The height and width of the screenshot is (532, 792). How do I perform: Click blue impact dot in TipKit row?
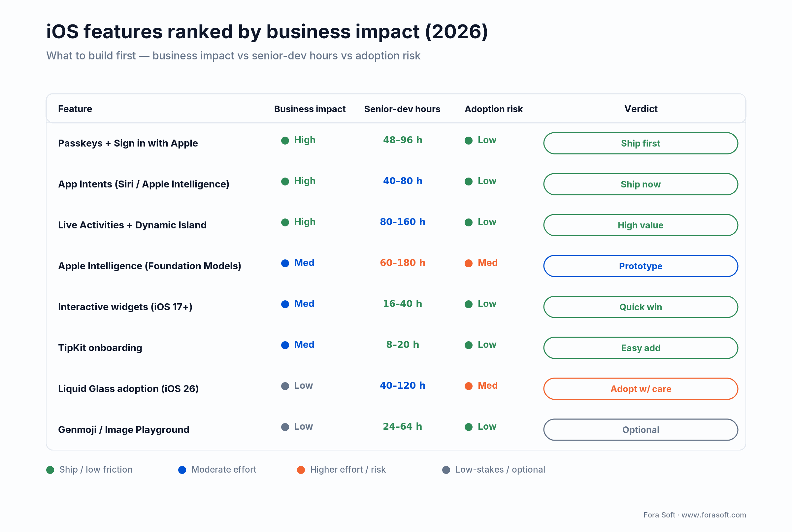coord(285,345)
